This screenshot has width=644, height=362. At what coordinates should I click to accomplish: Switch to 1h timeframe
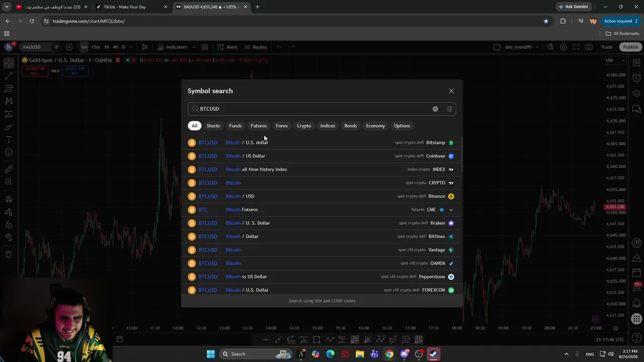click(x=107, y=47)
